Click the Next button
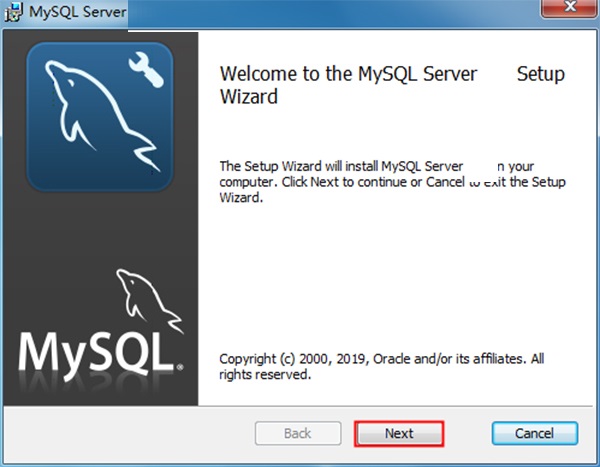Image resolution: width=600 pixels, height=467 pixels. 399,433
